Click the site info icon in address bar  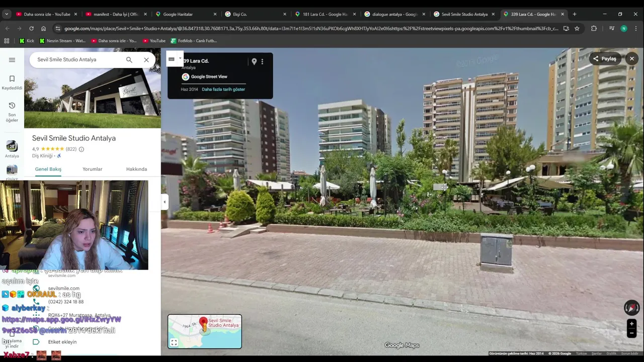(57, 29)
